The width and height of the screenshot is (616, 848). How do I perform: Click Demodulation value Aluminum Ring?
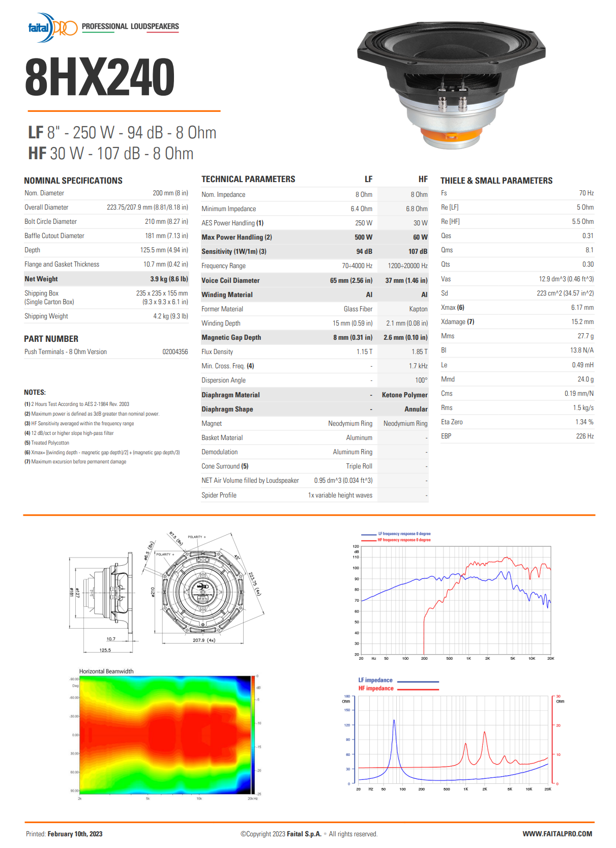pyautogui.click(x=353, y=452)
